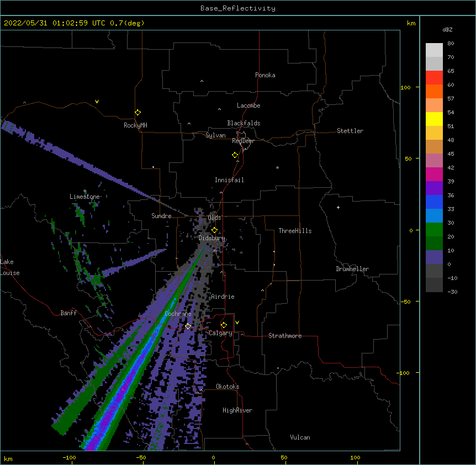Click the Strathmore city label
Image resolution: width=476 pixels, height=465 pixels.
[x=285, y=336]
